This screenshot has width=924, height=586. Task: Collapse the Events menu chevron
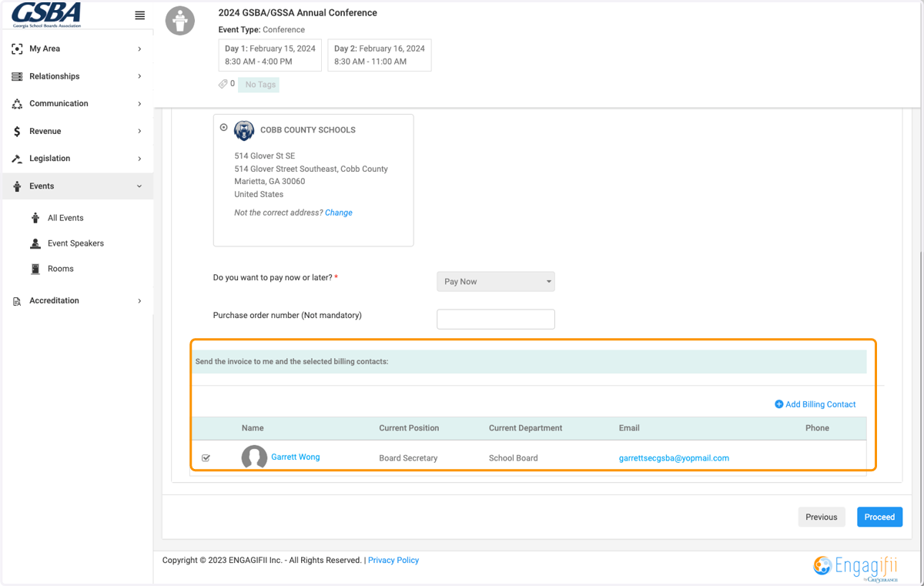point(139,186)
